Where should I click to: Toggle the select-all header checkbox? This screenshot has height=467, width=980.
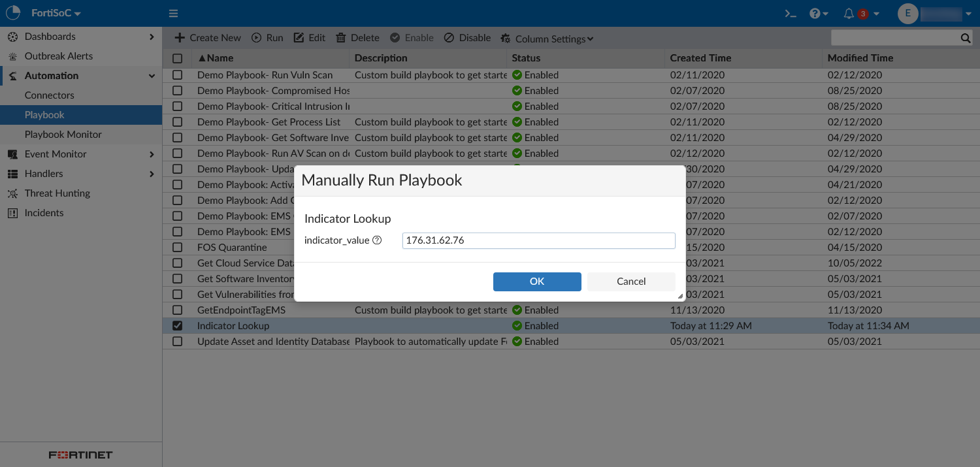pos(178,58)
